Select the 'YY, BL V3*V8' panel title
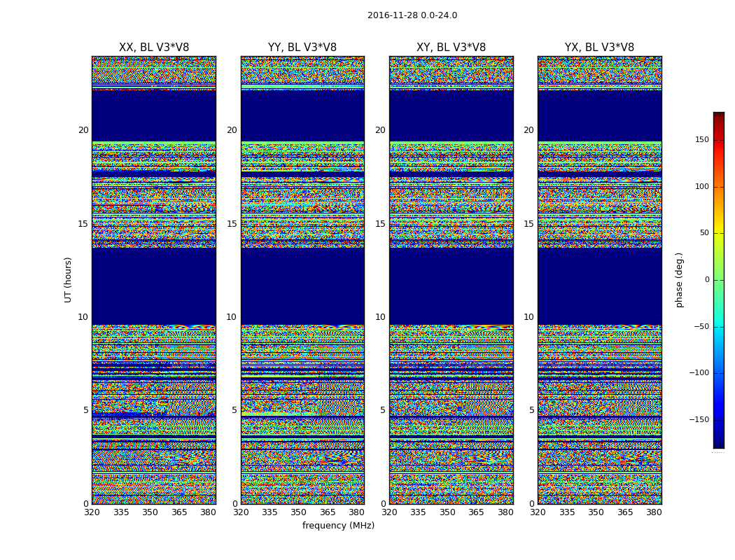Screen dimensions: 735x560 click(x=302, y=48)
